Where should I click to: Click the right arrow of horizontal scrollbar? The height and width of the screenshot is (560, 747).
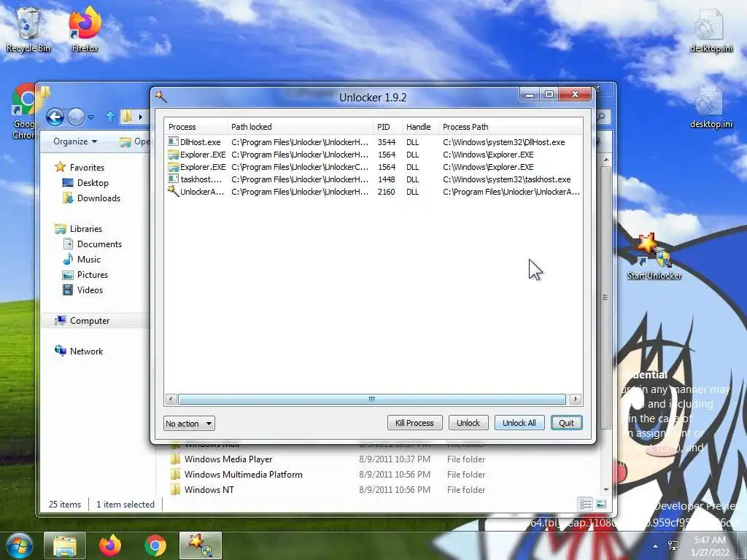(x=576, y=399)
